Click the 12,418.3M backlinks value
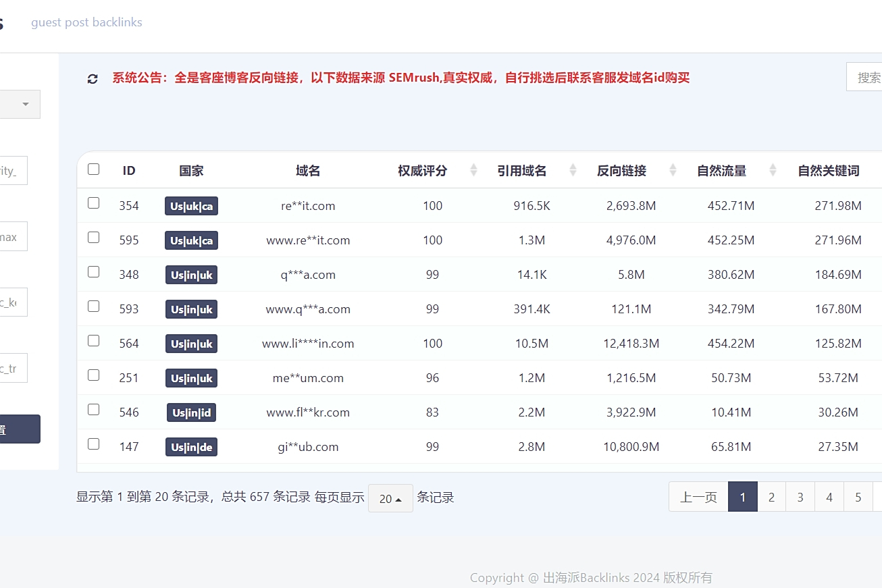 [631, 344]
